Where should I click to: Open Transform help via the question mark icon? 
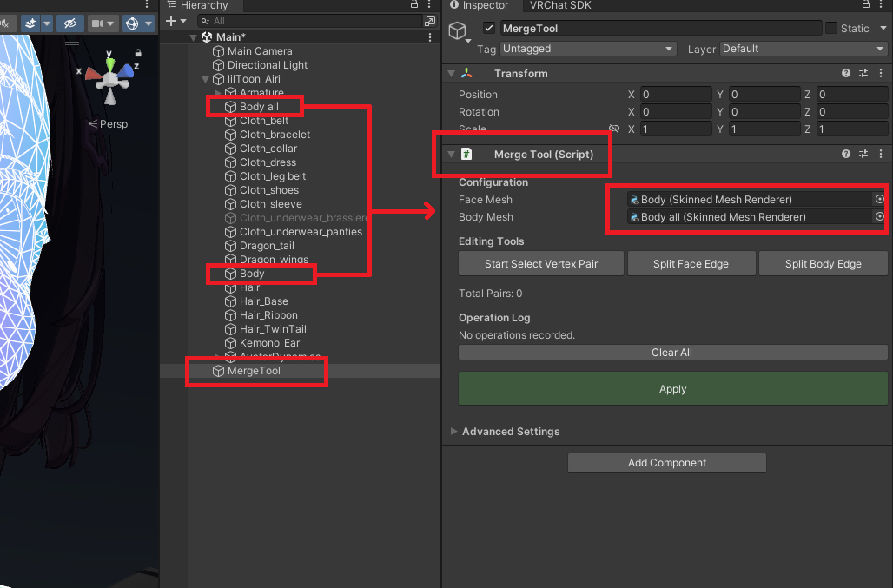click(845, 74)
